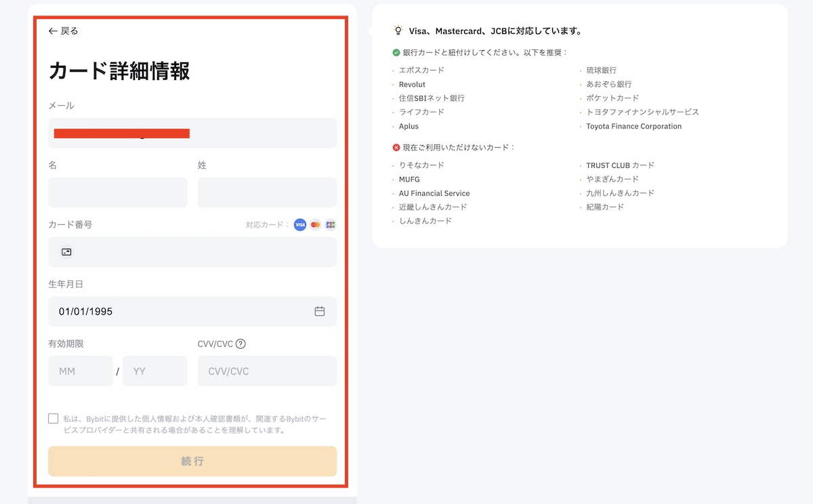Tick the Bybit data sharing consent checkbox
This screenshot has width=813, height=504.
pyautogui.click(x=54, y=419)
